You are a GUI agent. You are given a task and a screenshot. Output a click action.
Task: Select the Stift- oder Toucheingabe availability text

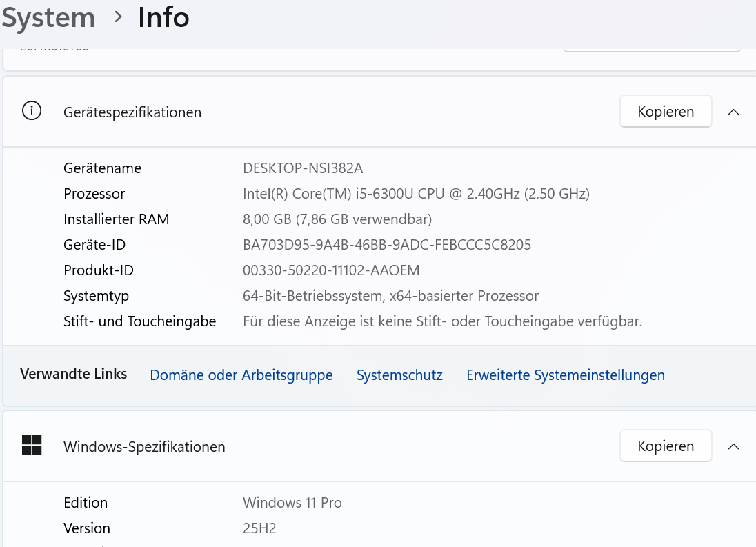click(x=443, y=321)
